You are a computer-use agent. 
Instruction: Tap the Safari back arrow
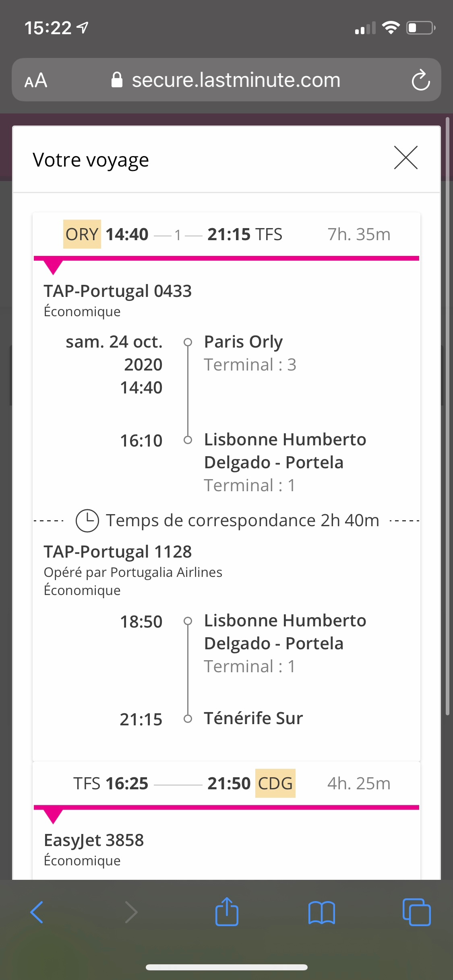(37, 912)
